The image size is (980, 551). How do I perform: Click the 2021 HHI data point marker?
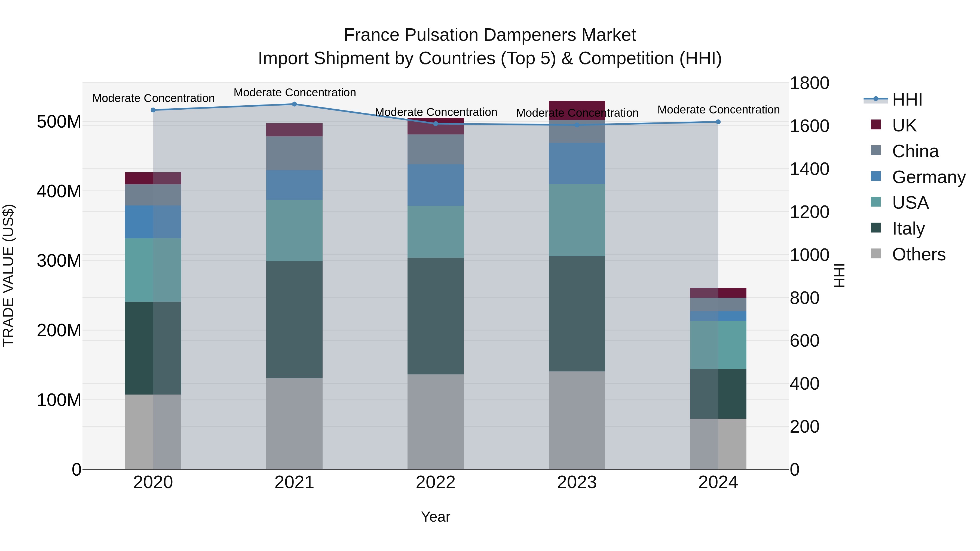[x=294, y=104]
